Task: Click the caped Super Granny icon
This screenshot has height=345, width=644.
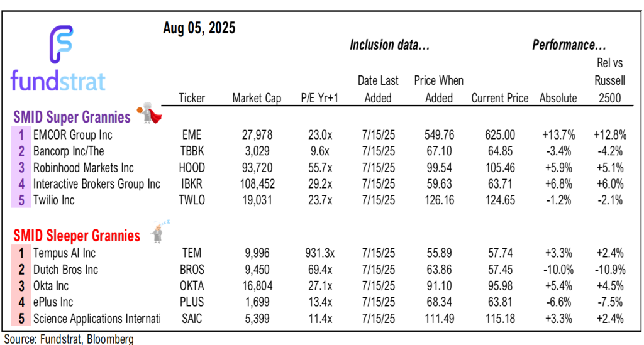Action: coord(149,114)
